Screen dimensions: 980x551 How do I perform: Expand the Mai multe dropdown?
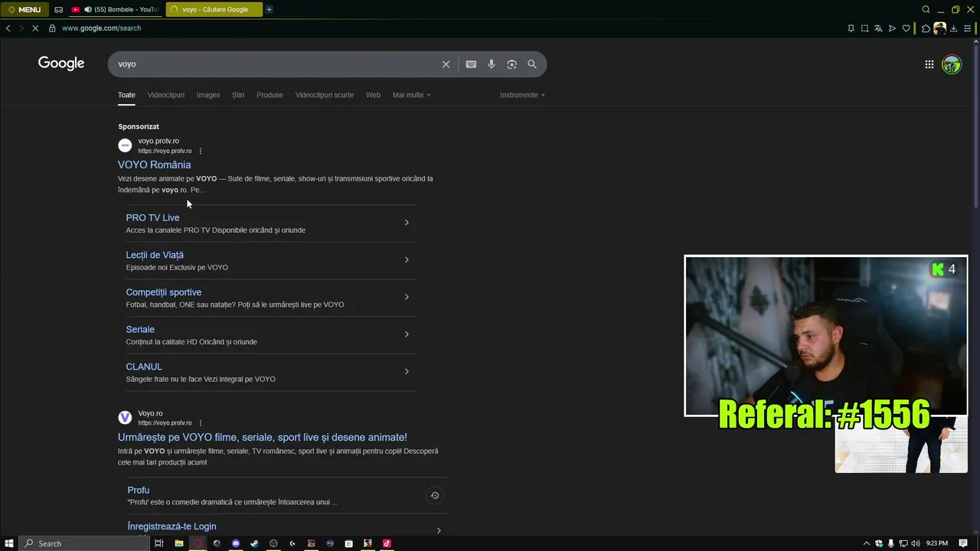point(411,95)
